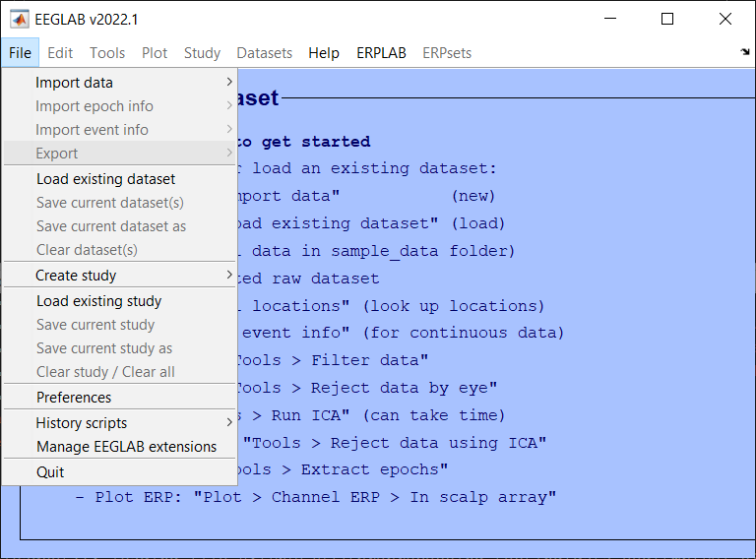Open Preferences from File menu
This screenshot has width=756, height=559.
tap(74, 398)
